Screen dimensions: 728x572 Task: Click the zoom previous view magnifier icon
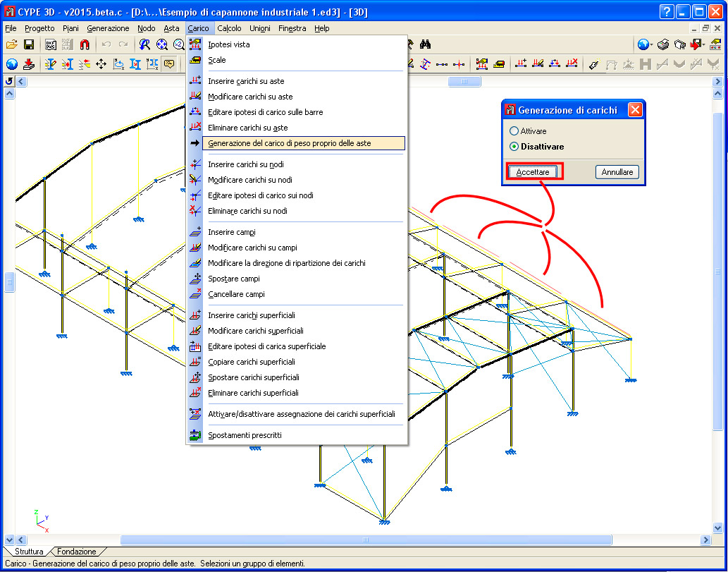coord(145,44)
